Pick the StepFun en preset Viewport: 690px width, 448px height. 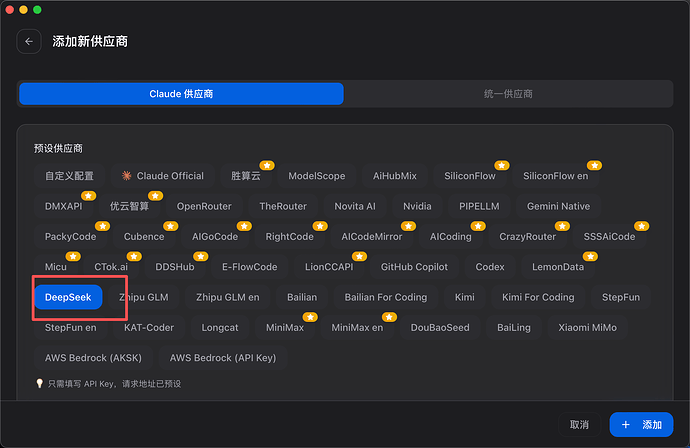coord(70,328)
